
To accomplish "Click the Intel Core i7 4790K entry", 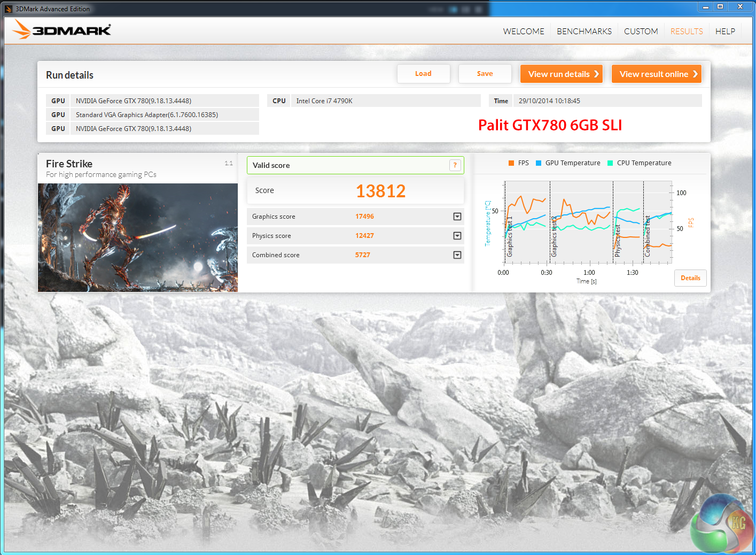I will tap(374, 101).
